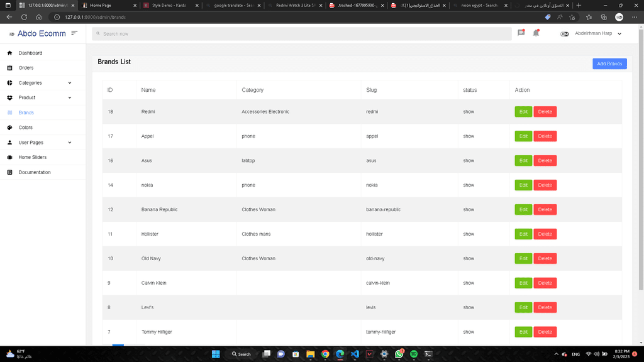644x362 pixels.
Task: Open the messages icon in header
Action: [x=521, y=33]
